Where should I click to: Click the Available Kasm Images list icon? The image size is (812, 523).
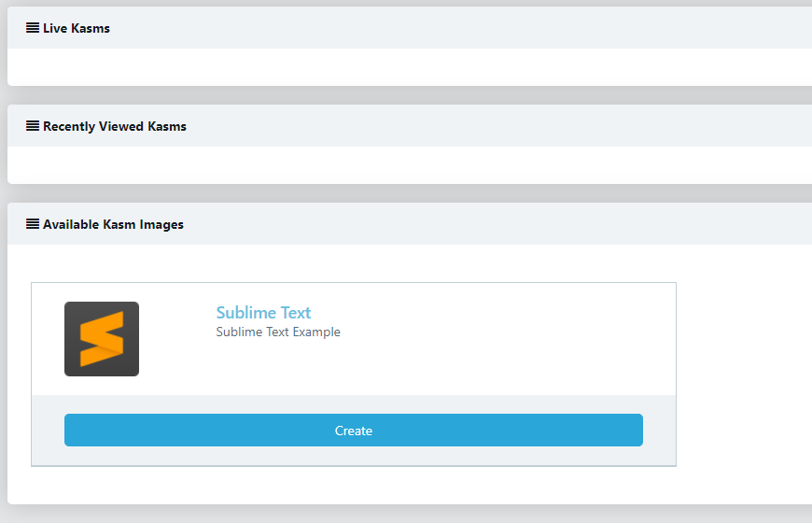(33, 224)
